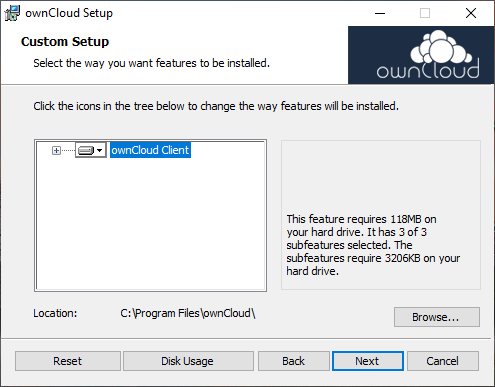Click the Reset button
The width and height of the screenshot is (495, 387).
(68, 361)
